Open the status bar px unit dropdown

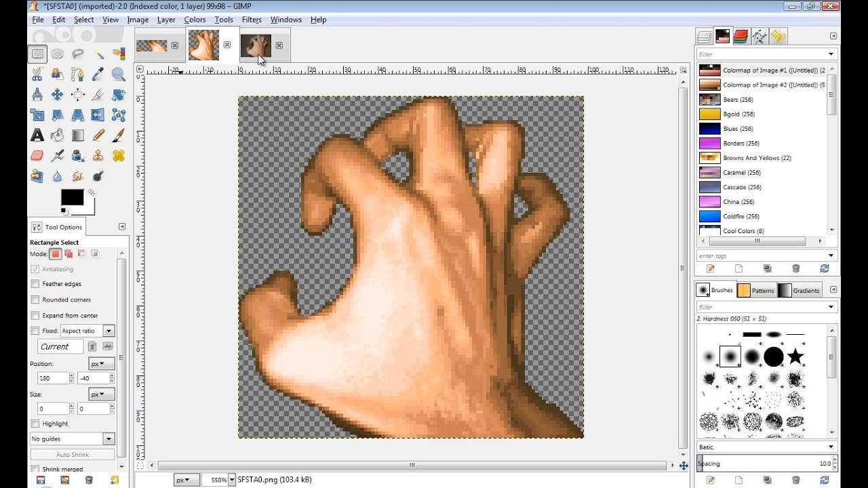click(x=187, y=479)
